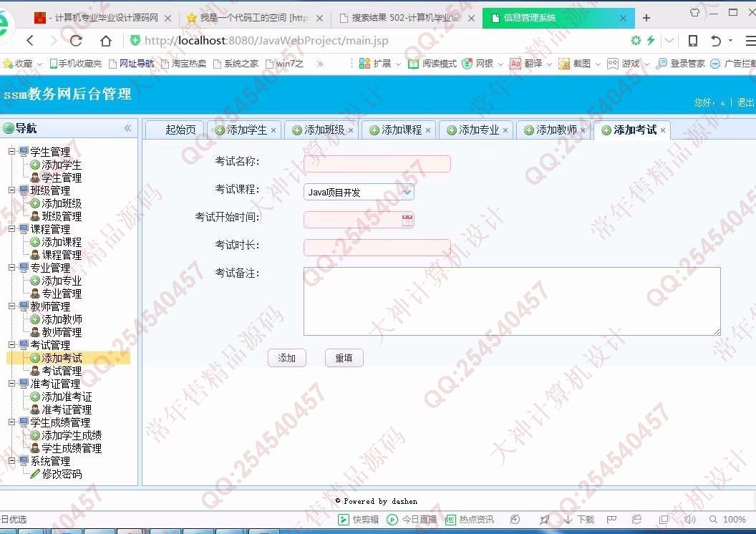Collapse the 系统管理 tree node
The width and height of the screenshot is (756, 534).
pos(11,461)
